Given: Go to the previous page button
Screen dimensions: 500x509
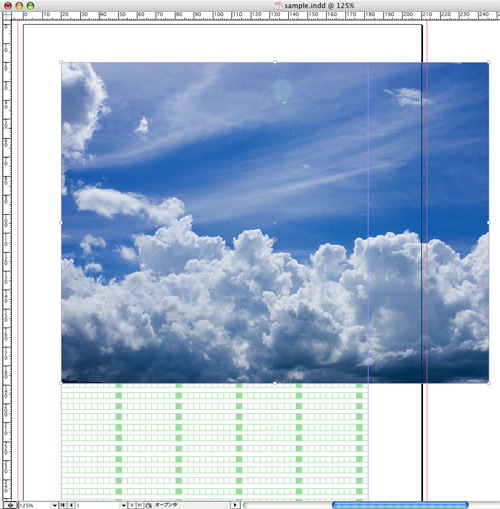Looking at the screenshot, I should (x=71, y=505).
